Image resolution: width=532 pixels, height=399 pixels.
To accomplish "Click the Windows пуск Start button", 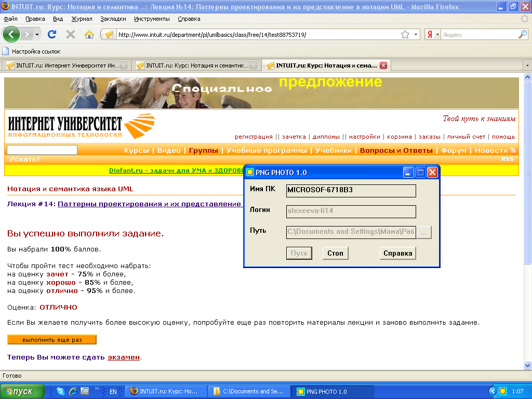I will pos(22,391).
